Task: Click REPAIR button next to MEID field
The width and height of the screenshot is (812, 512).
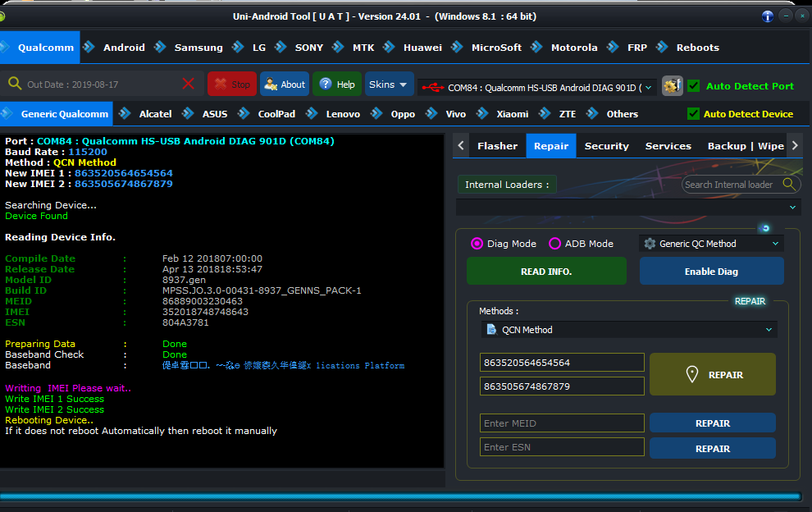Action: pyautogui.click(x=713, y=423)
